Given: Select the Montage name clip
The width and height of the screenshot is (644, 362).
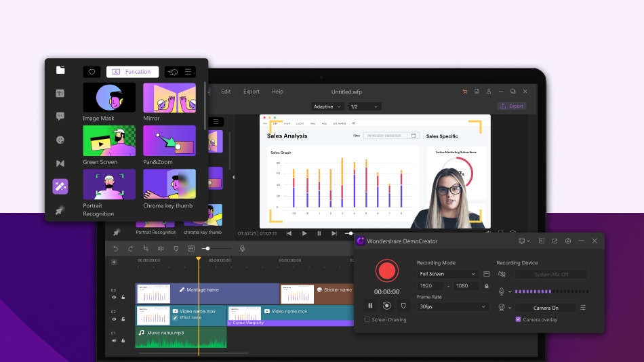Looking at the screenshot, I should 207,294.
